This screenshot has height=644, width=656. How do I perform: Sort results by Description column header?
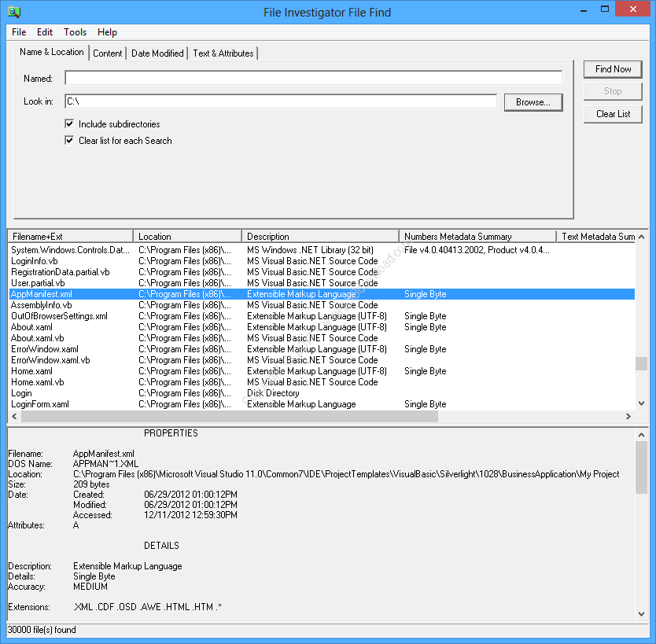pyautogui.click(x=320, y=236)
